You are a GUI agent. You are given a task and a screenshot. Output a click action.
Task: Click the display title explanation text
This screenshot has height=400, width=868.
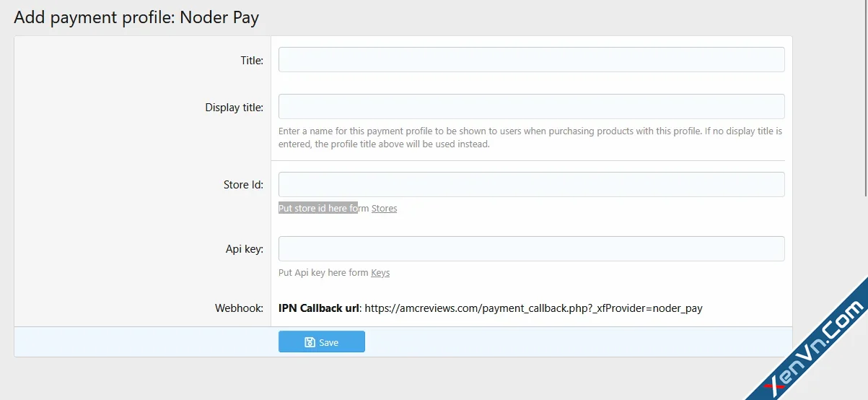(530, 138)
